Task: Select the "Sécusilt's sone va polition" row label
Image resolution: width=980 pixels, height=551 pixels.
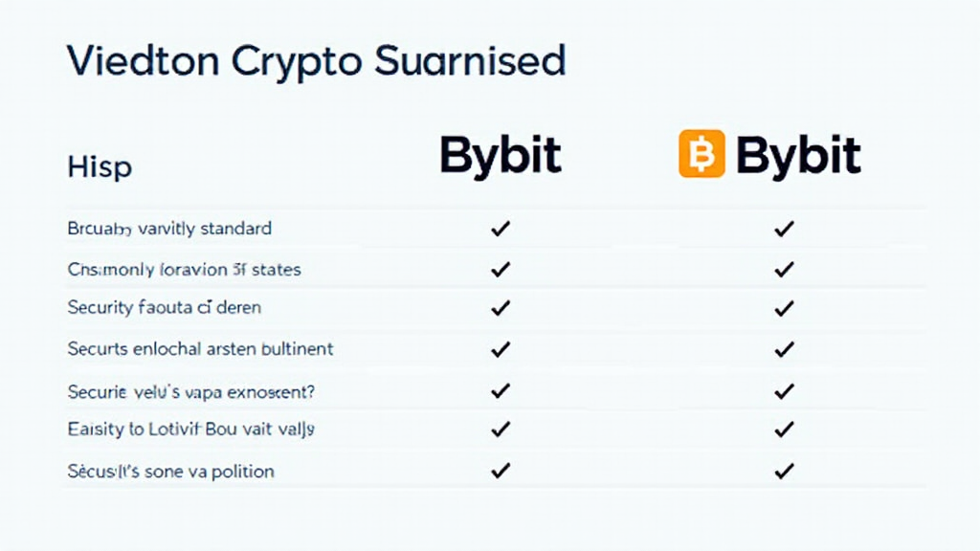Action: (x=170, y=471)
